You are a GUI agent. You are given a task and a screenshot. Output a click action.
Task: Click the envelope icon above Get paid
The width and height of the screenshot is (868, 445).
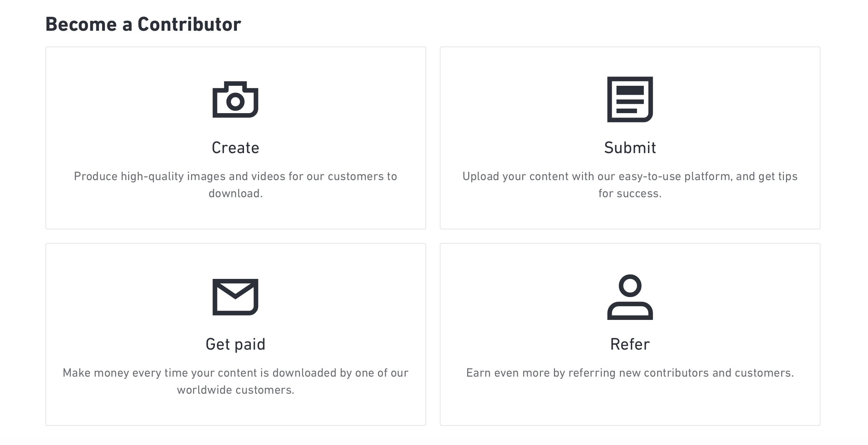click(x=235, y=297)
